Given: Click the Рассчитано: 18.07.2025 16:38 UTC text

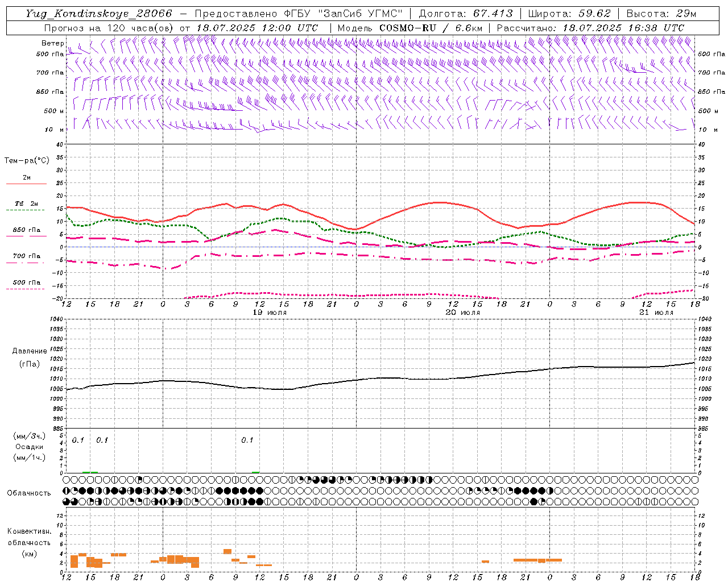Looking at the screenshot, I should 590,28.
